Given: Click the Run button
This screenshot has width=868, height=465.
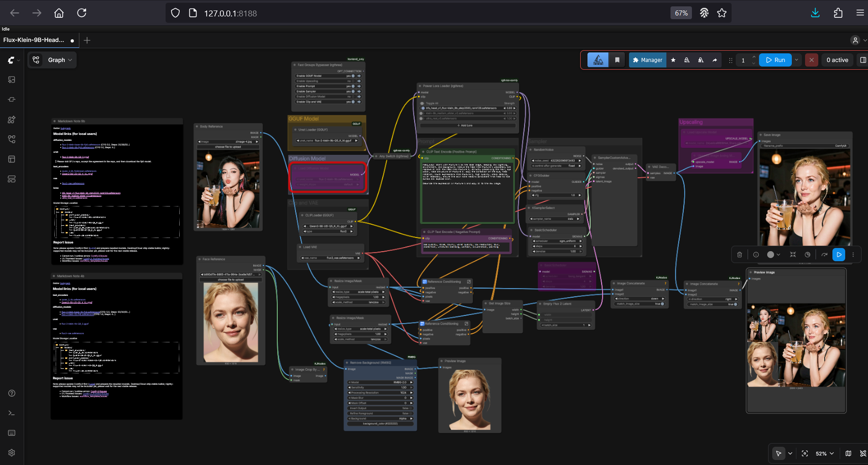Looking at the screenshot, I should coord(775,60).
